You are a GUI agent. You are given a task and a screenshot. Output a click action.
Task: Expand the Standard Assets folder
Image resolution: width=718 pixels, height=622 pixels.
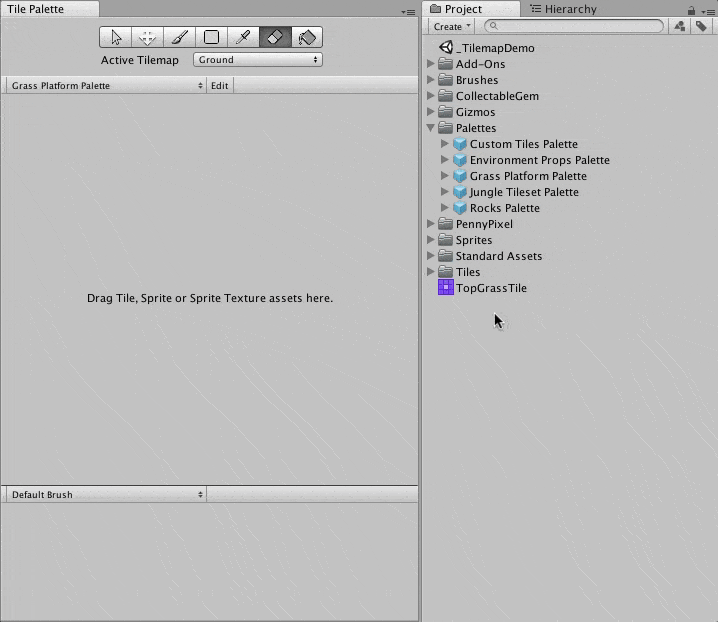430,256
